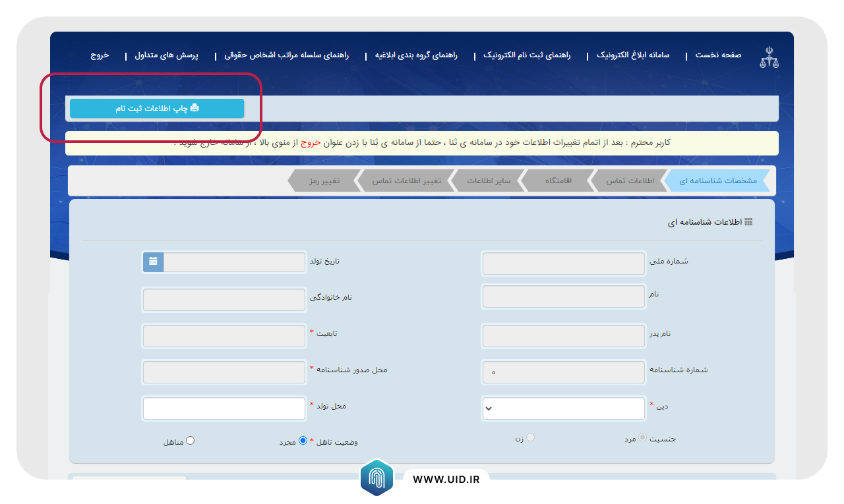Click the UID fingerprint logo at the bottom

(x=376, y=478)
